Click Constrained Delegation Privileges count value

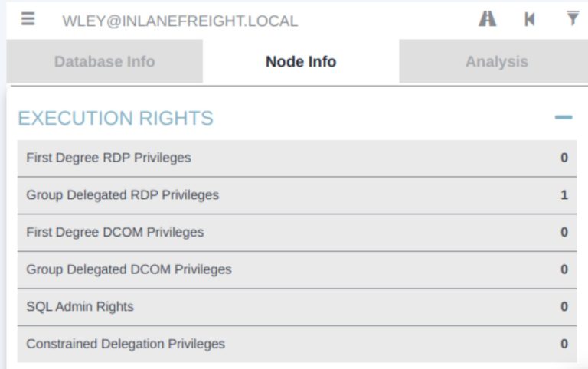[x=564, y=344]
